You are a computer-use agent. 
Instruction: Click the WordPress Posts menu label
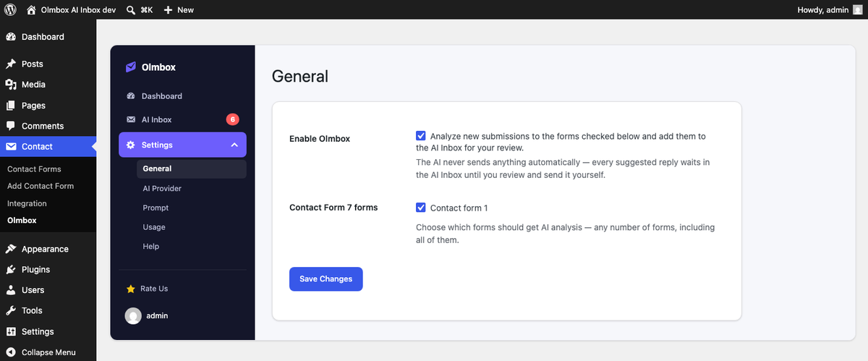(x=33, y=64)
